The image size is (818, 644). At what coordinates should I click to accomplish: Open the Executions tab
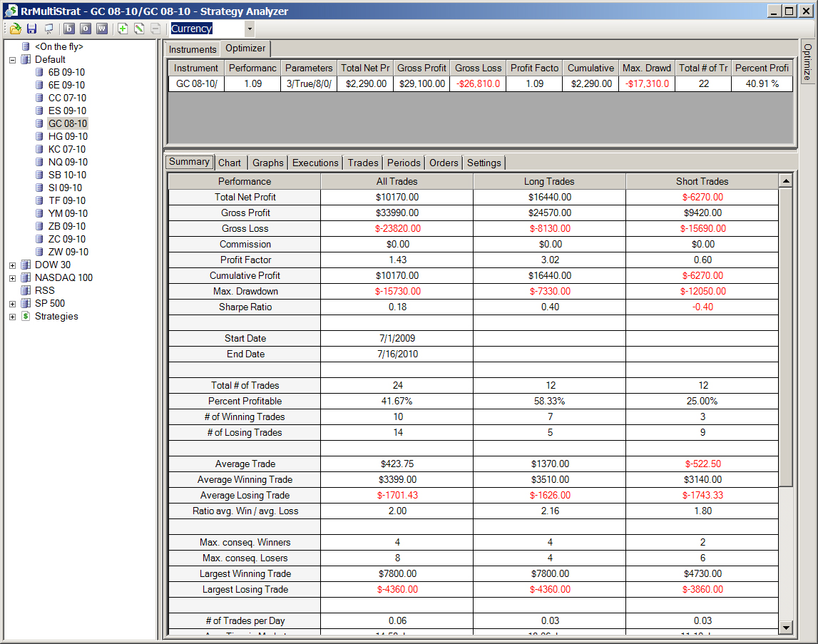tap(315, 163)
